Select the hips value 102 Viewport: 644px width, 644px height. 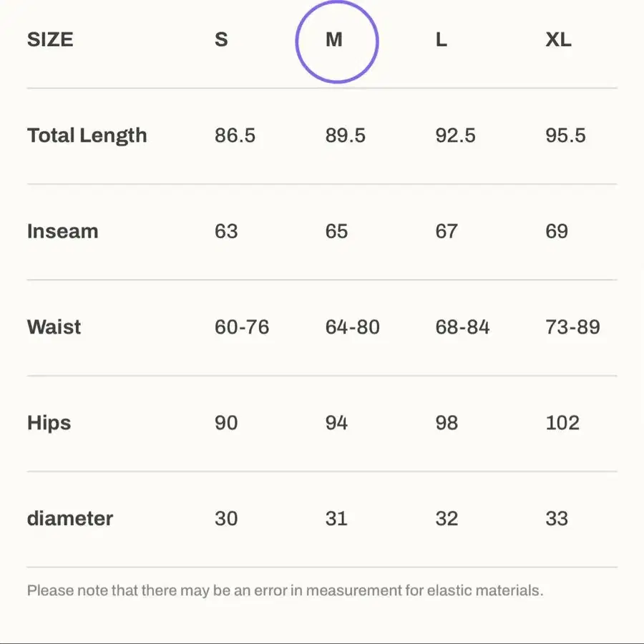(x=562, y=423)
